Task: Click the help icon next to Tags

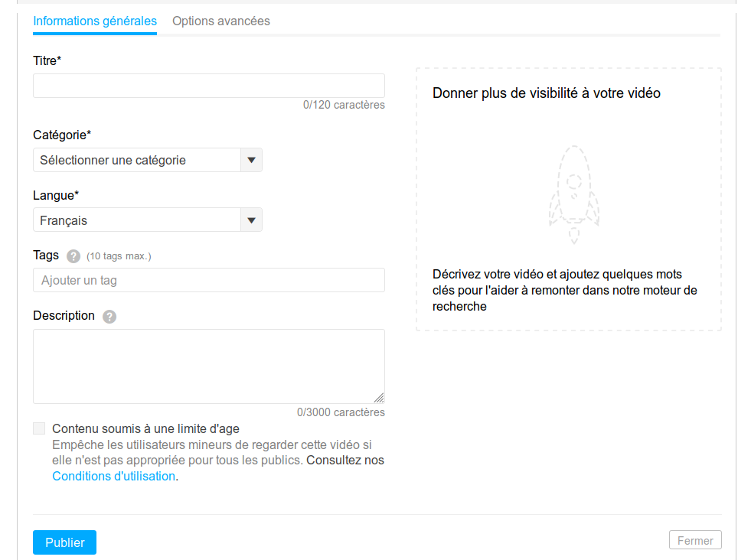Action: pos(73,256)
